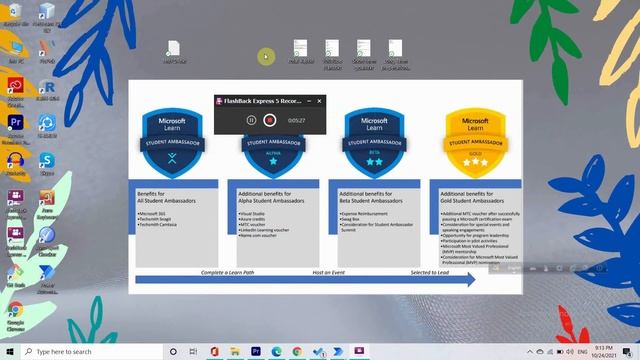Screen dimensions: 640x360
Task: Stop the FlashBack Express recording
Action: click(x=269, y=120)
